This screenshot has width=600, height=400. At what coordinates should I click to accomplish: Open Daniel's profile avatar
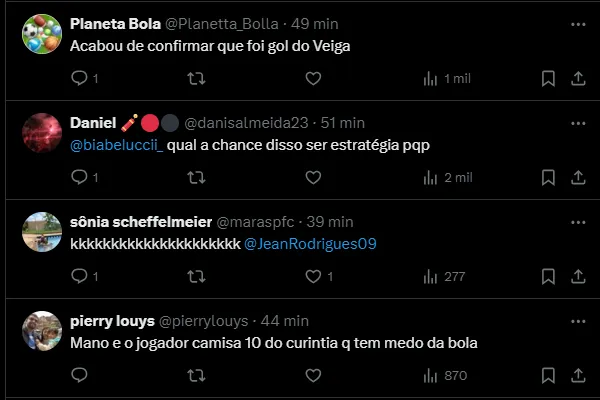(x=41, y=133)
